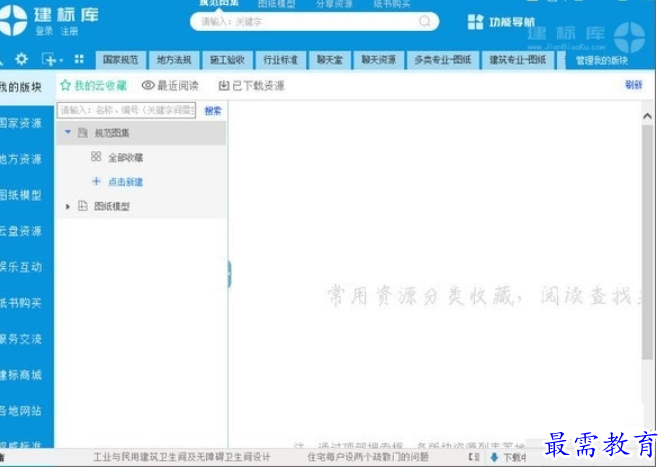Open 服务交流 in the left sidebar
The width and height of the screenshot is (666, 476).
[x=20, y=339]
